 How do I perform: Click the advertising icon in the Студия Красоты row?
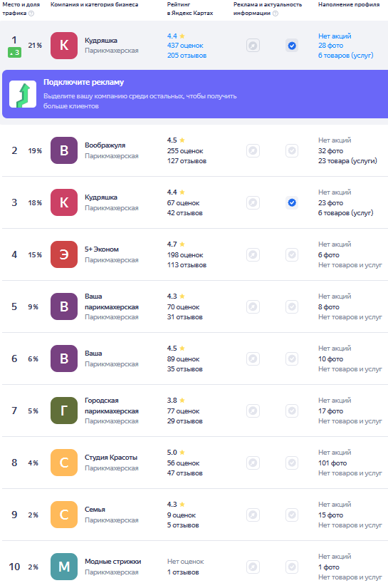(x=253, y=463)
